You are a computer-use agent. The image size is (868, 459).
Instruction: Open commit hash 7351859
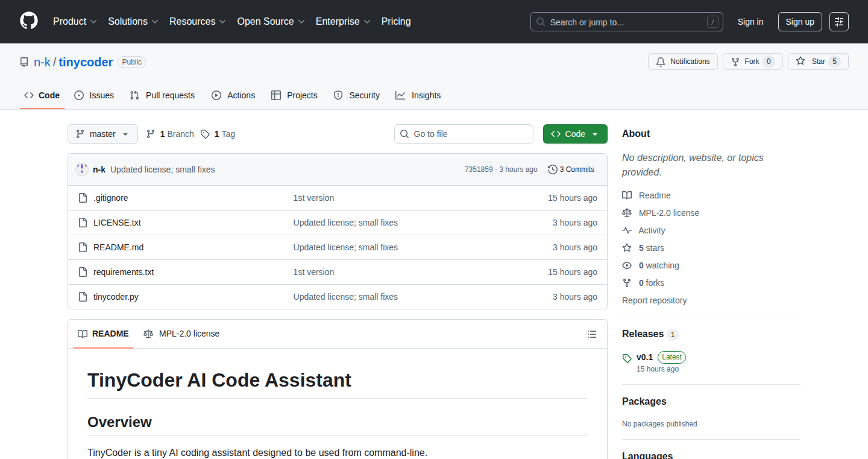[x=479, y=169]
